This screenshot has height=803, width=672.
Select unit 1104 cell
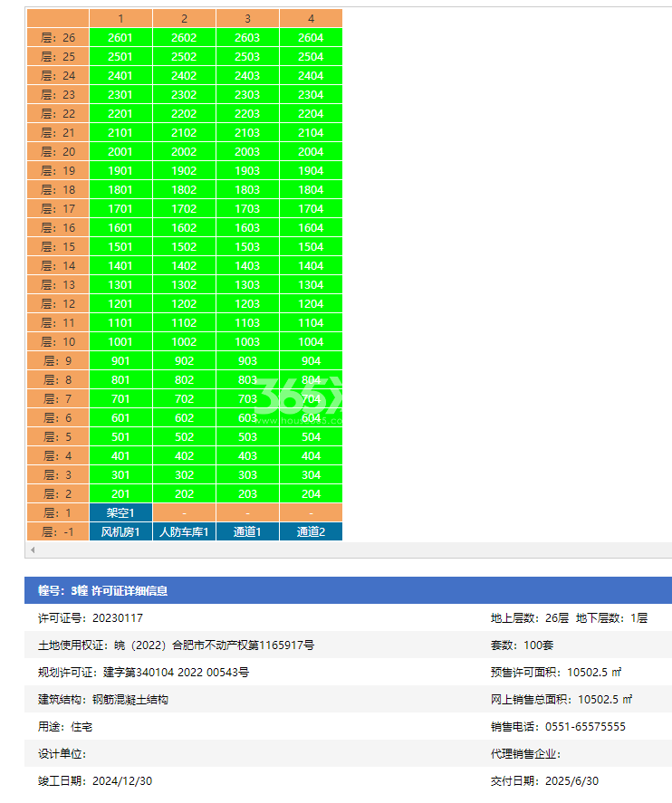(311, 322)
